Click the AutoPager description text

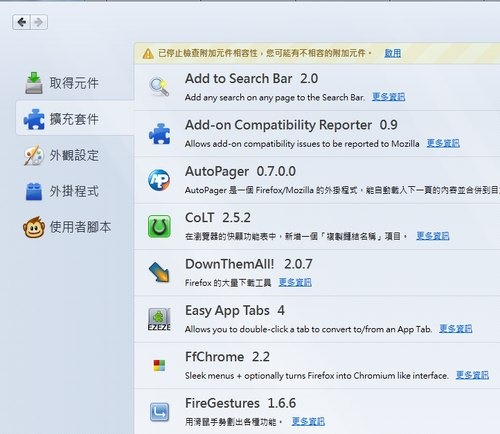342,190
